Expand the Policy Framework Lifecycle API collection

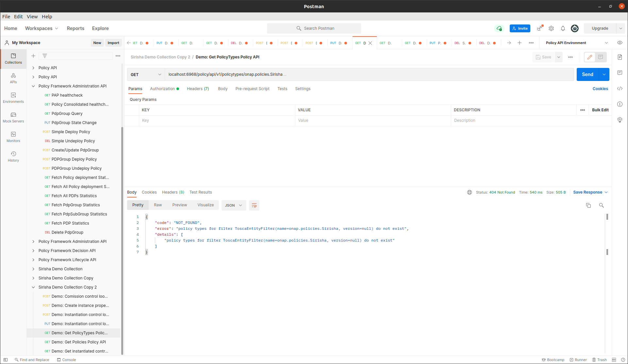point(33,260)
